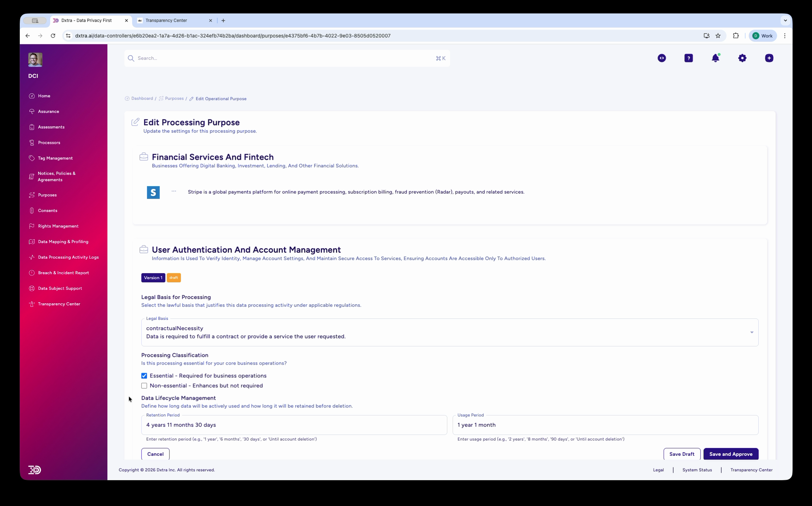
Task: Navigate to Data Mapping & Profiling
Action: (x=63, y=241)
